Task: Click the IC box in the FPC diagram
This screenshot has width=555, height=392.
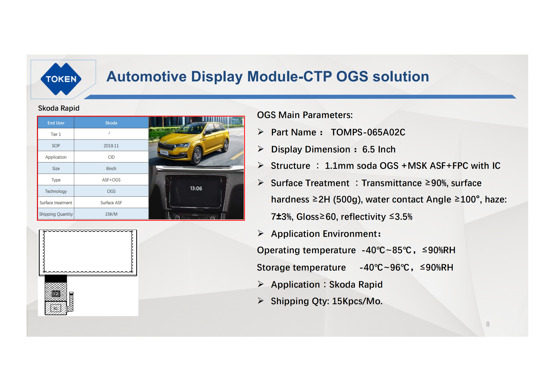Action: tap(55, 308)
